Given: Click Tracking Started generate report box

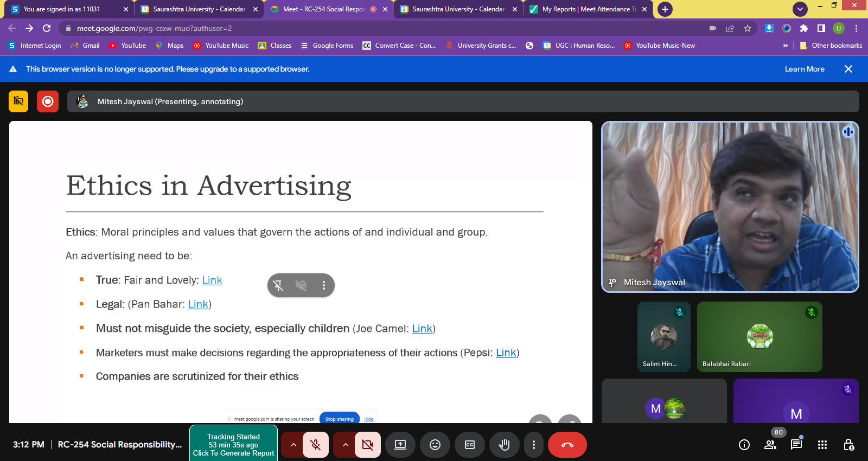Looking at the screenshot, I should click(x=233, y=445).
